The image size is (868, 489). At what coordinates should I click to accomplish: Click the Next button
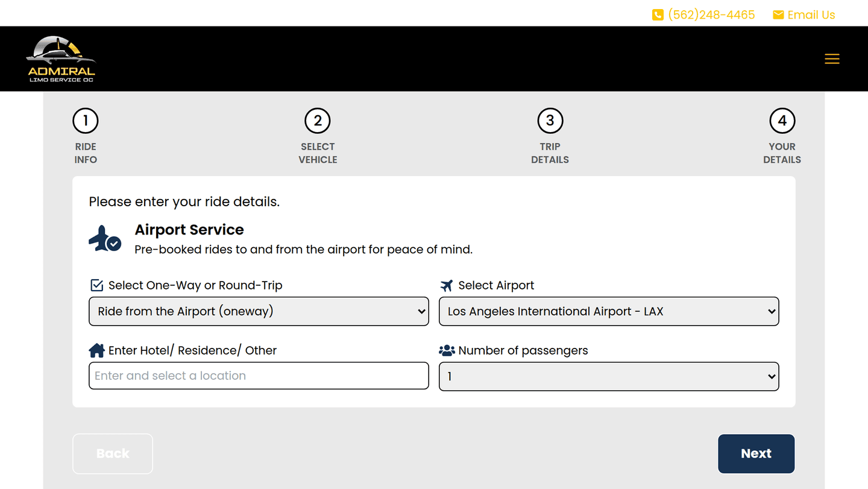coord(756,453)
